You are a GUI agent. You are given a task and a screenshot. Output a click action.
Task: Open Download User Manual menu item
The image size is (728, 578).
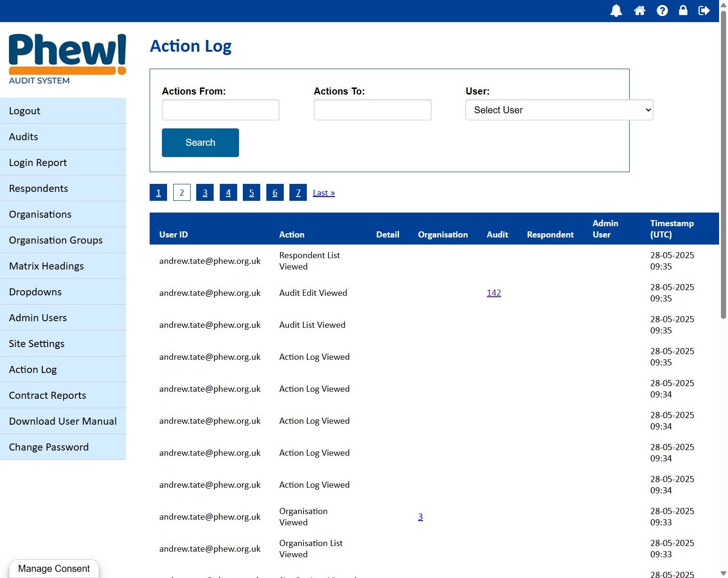[x=63, y=421]
